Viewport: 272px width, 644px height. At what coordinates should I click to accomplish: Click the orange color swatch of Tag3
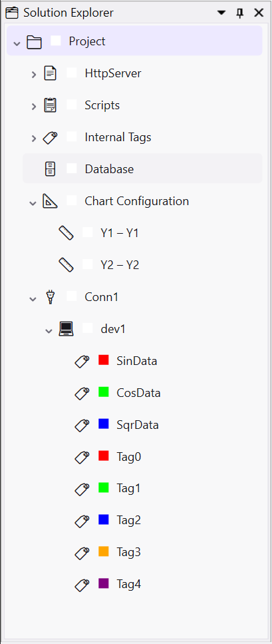click(x=104, y=551)
